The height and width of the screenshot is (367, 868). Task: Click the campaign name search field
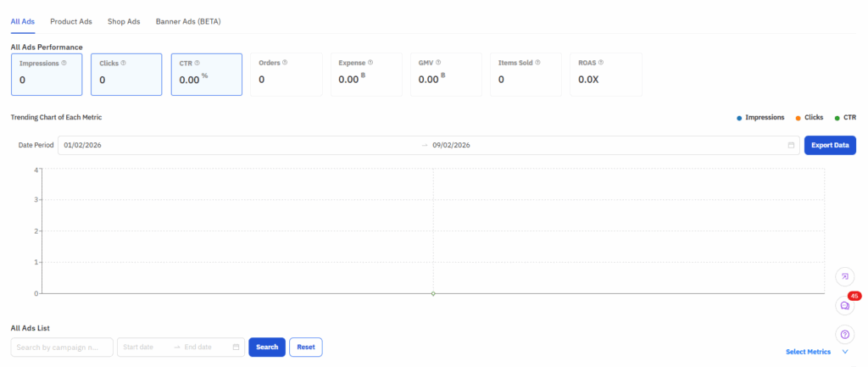click(x=62, y=347)
